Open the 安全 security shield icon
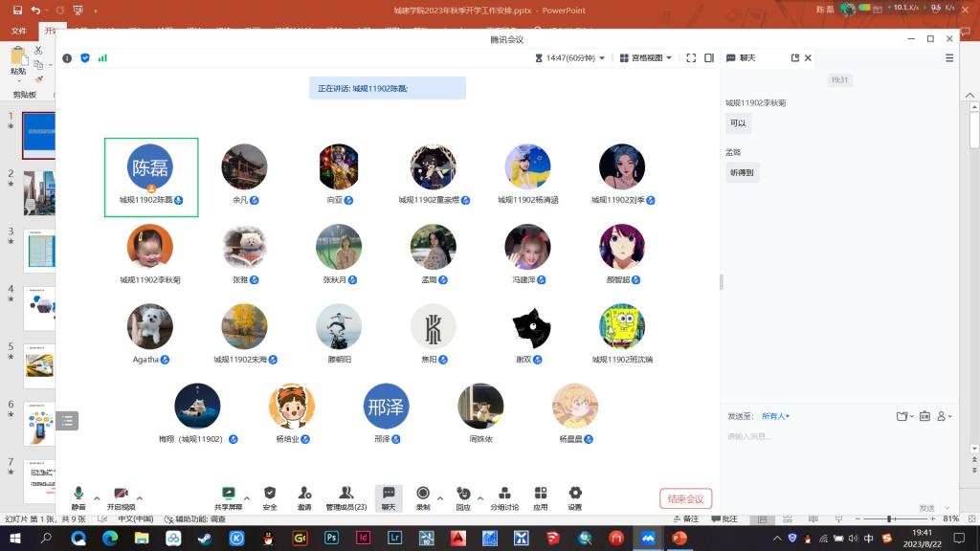This screenshot has width=980, height=551. click(270, 496)
